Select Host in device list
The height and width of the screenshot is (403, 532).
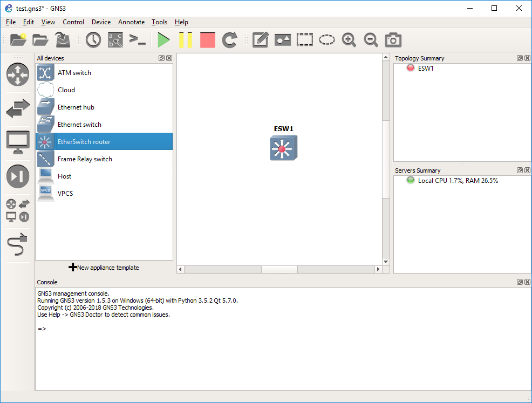[x=104, y=176]
